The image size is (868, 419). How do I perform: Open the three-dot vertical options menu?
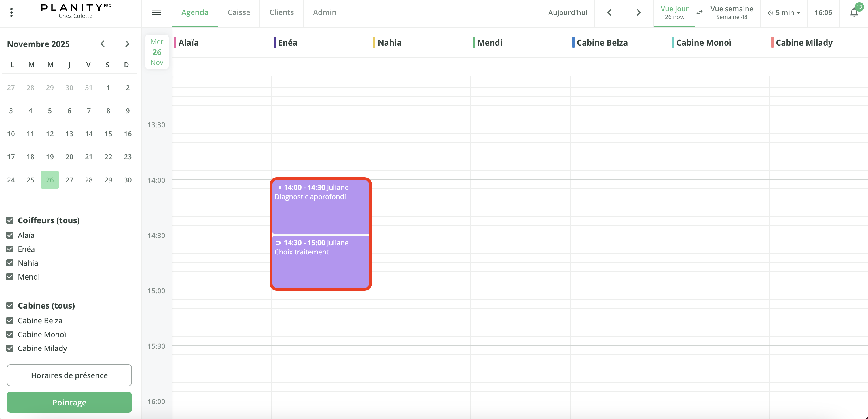coord(12,12)
